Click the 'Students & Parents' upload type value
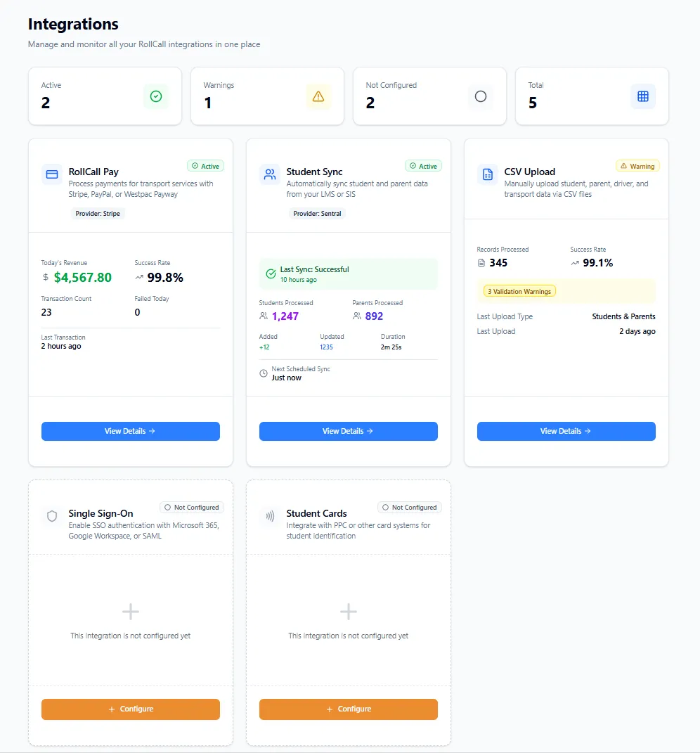Screen dimensions: 700x753 (x=623, y=316)
